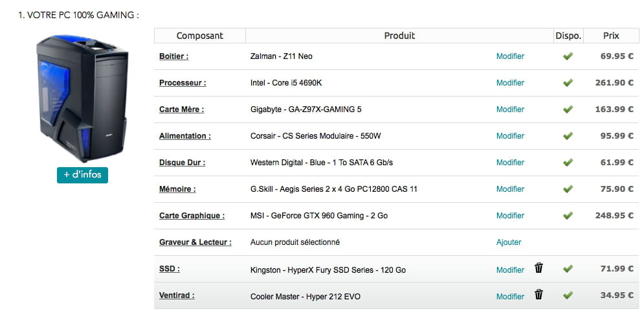Click the Prix column header
Screen dimensions: 644x311
[611, 36]
